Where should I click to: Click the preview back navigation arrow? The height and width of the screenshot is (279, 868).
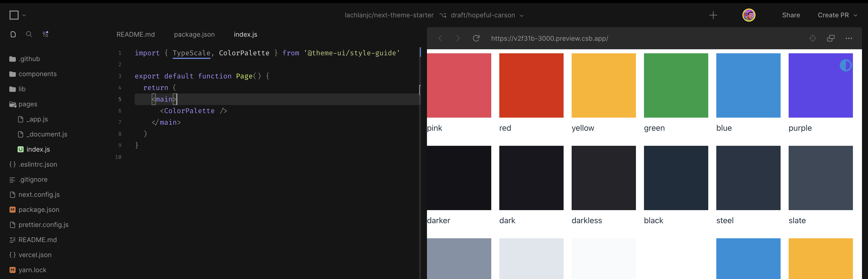440,38
